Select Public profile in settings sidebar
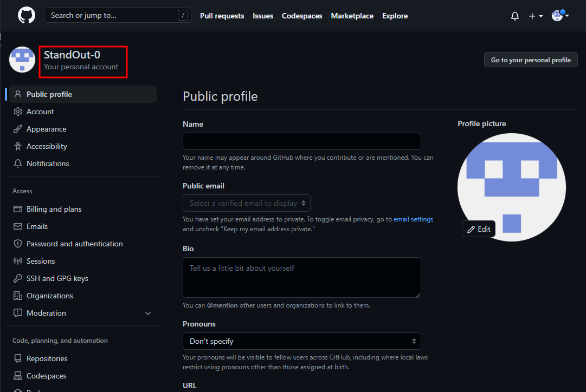 click(x=83, y=94)
